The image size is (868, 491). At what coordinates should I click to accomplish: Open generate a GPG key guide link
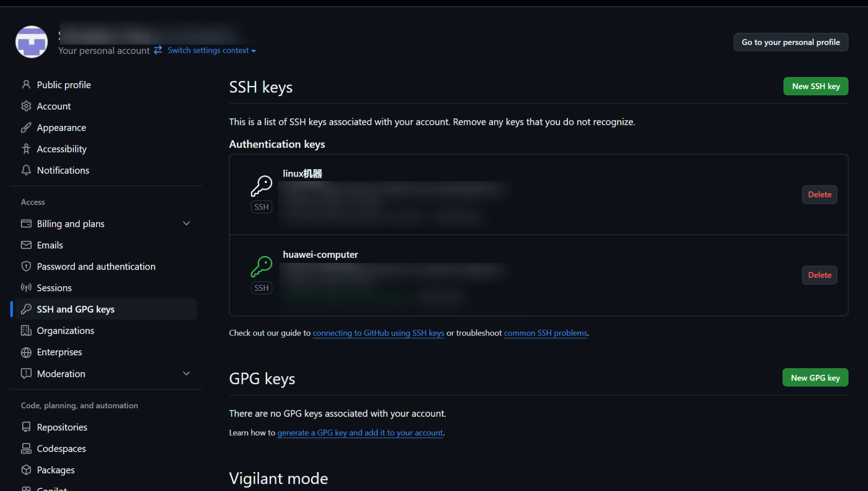(x=360, y=433)
